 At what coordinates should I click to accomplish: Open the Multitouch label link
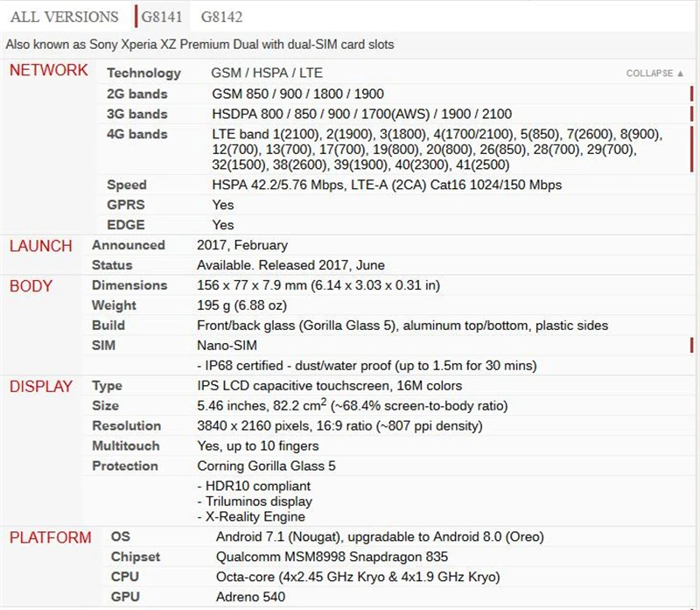click(x=126, y=445)
